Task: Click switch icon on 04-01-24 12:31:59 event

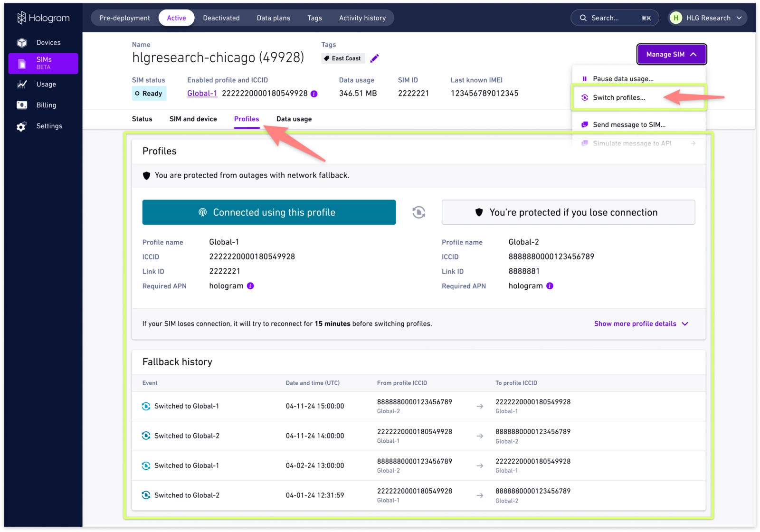Action: (x=146, y=495)
